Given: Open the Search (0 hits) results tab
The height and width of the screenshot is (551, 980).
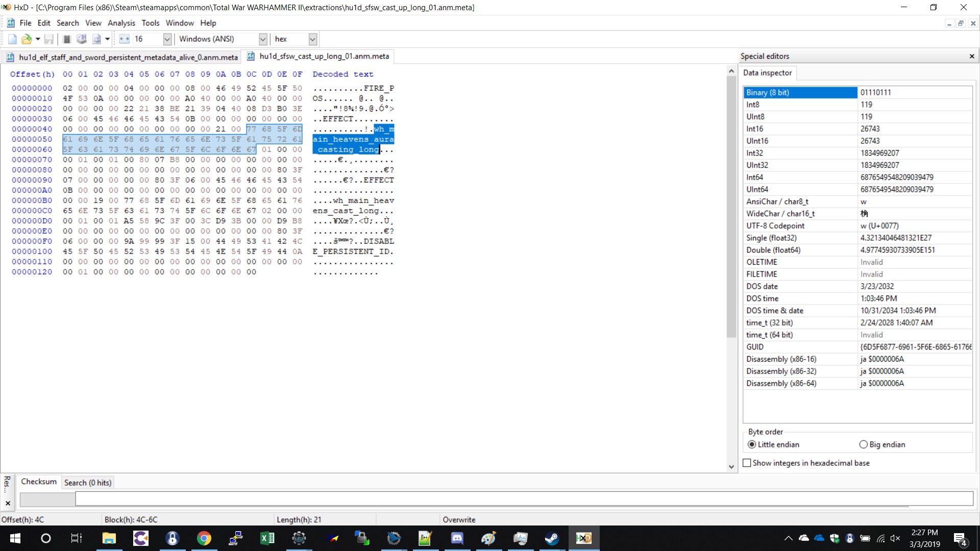Looking at the screenshot, I should [x=87, y=483].
